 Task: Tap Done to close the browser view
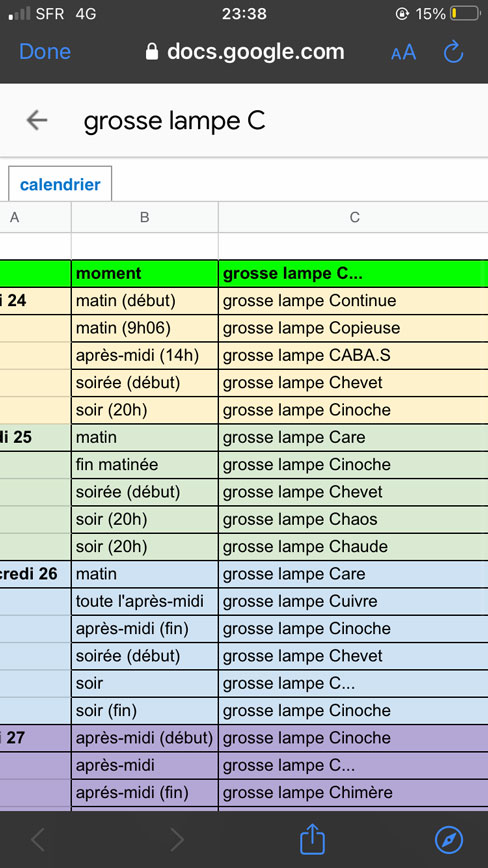pos(45,52)
